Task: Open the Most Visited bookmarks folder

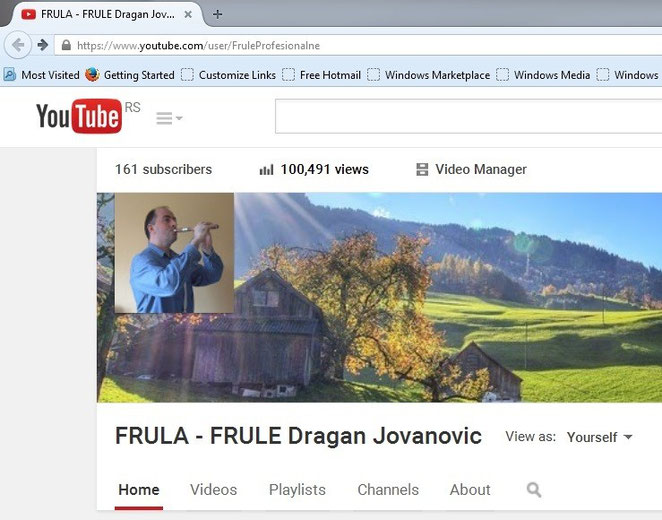Action: point(42,75)
